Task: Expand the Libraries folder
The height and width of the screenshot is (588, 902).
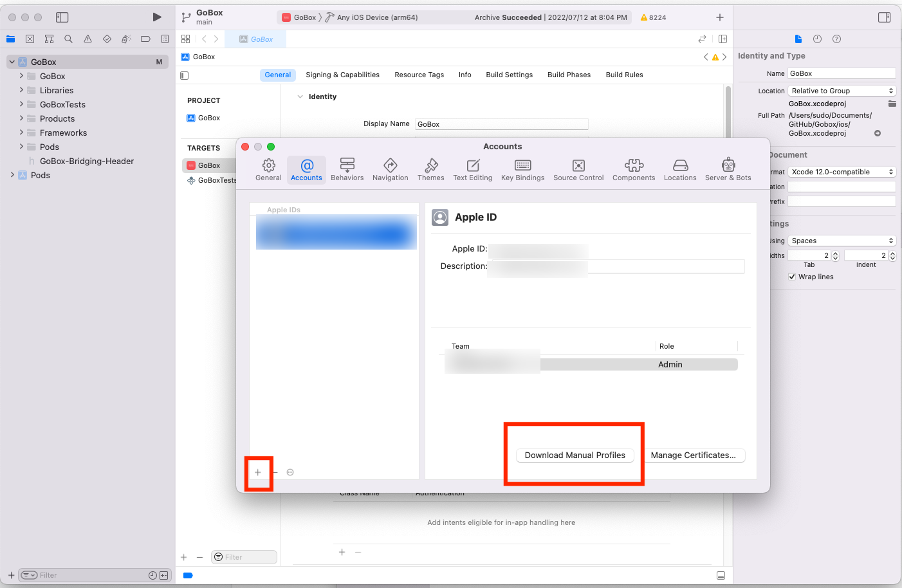Action: 21,90
